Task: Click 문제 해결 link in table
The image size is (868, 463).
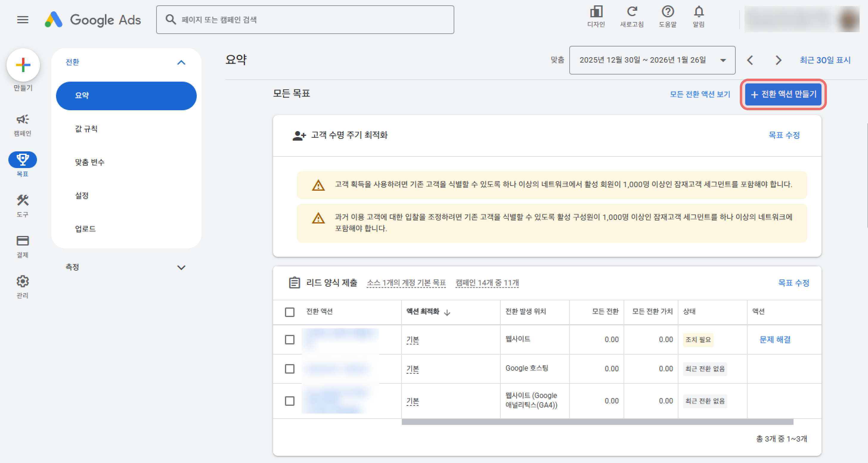Action: 775,340
